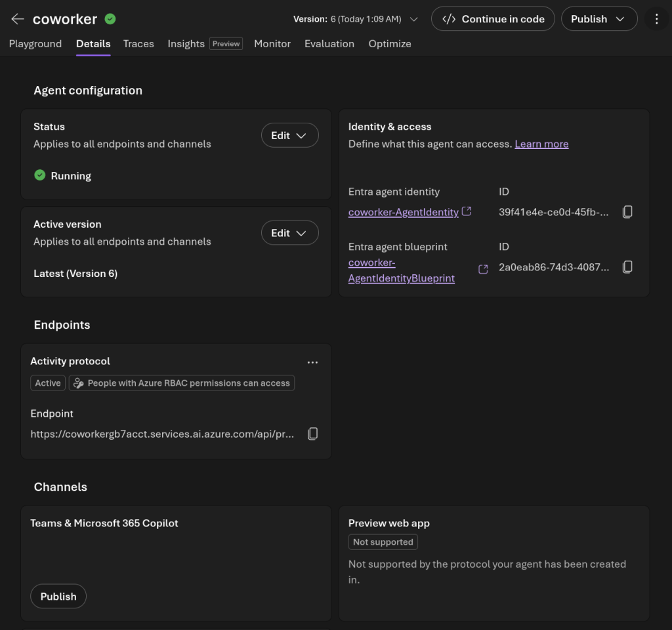The width and height of the screenshot is (672, 630).
Task: Click the People with Azure RBAC permissions badge
Action: pos(182,383)
